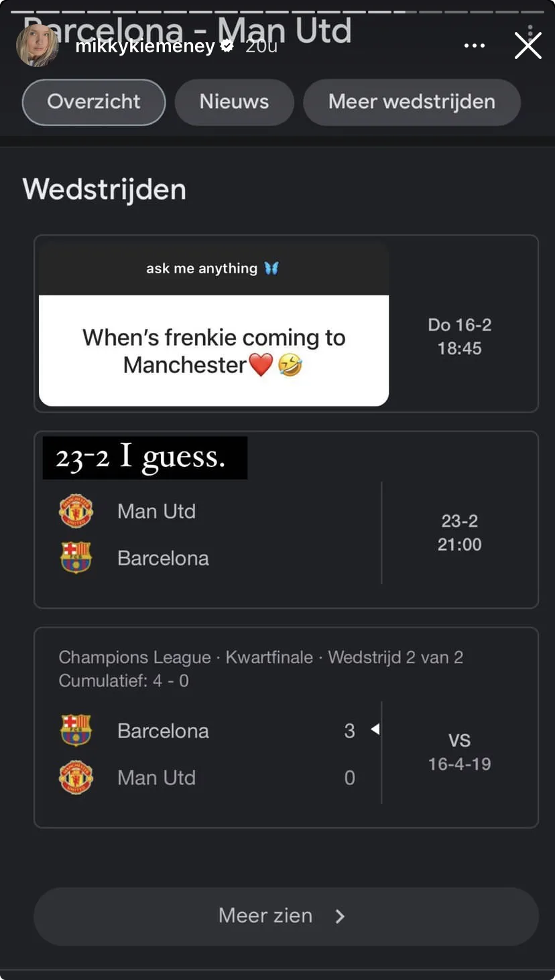Click Barcelona crest in the 2019 match

click(x=76, y=730)
